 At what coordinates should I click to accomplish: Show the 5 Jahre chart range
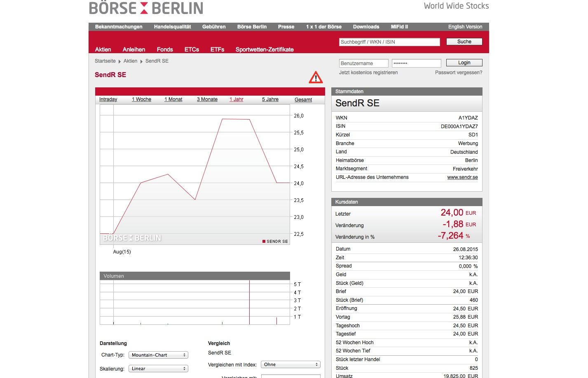pyautogui.click(x=270, y=99)
